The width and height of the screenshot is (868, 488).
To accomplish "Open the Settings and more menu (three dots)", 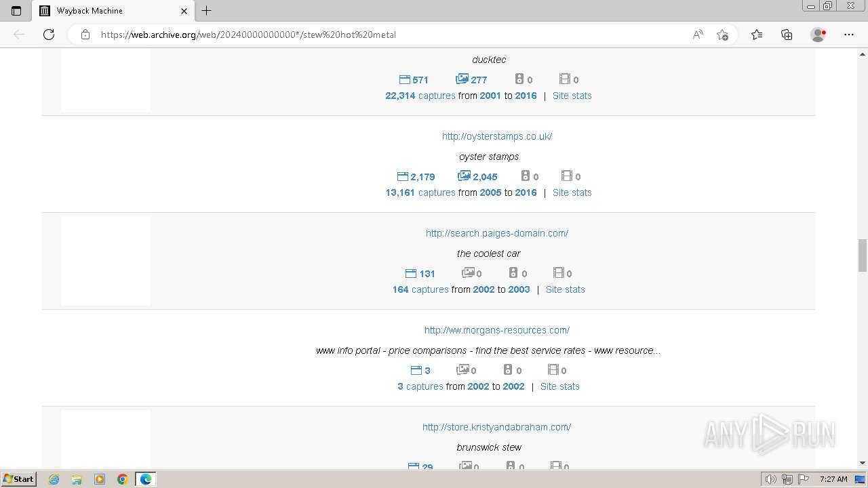I will pos(849,35).
